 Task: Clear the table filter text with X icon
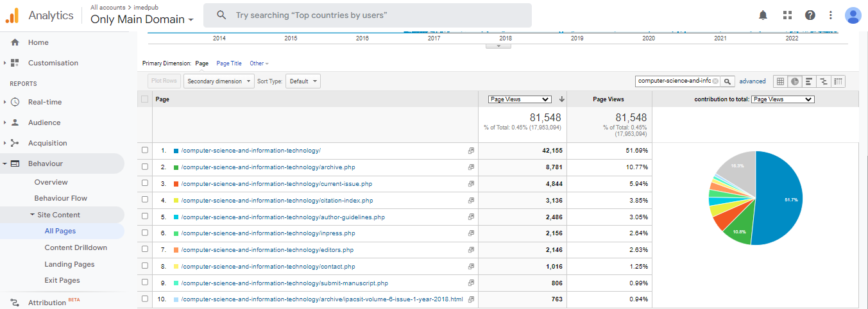pos(715,81)
